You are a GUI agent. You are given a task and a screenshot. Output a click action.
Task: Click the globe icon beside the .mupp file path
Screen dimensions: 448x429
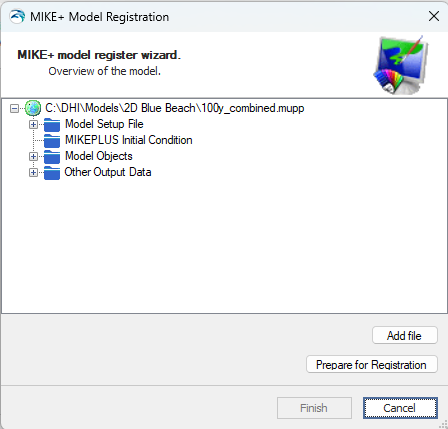point(33,108)
